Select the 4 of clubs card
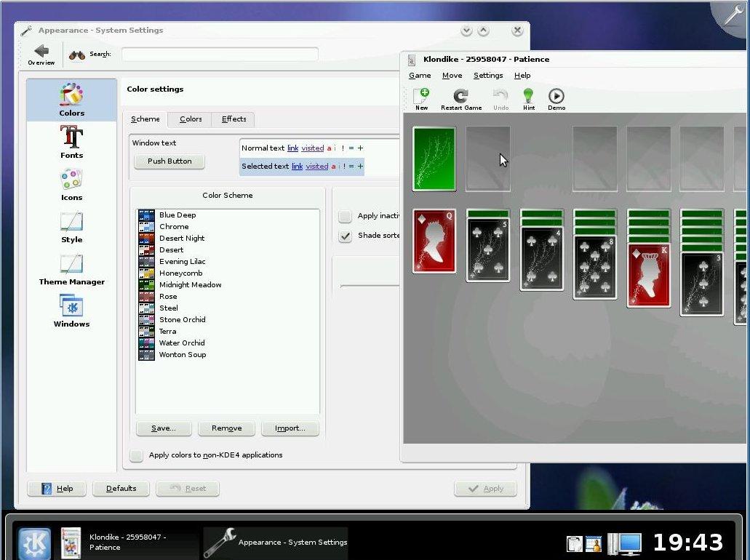The height and width of the screenshot is (560, 750). pos(541,259)
